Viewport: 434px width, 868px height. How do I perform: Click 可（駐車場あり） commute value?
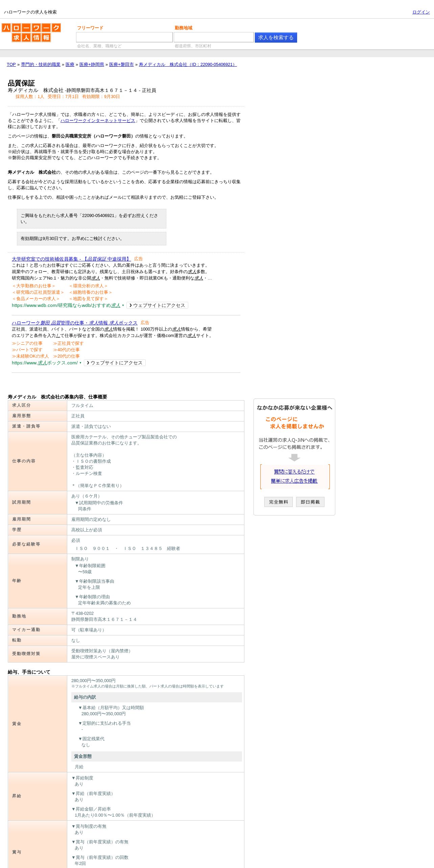pos(89,630)
